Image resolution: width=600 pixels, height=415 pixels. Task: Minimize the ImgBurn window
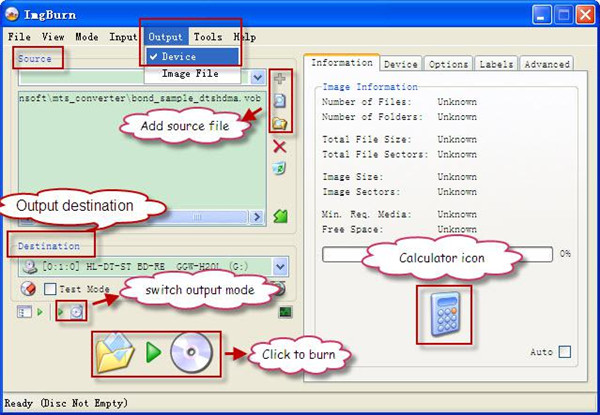click(x=541, y=15)
